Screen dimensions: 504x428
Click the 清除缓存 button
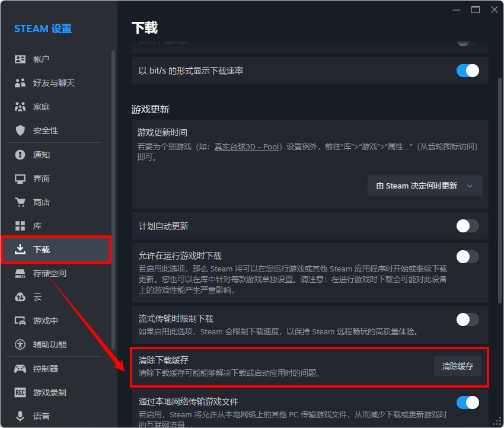457,366
